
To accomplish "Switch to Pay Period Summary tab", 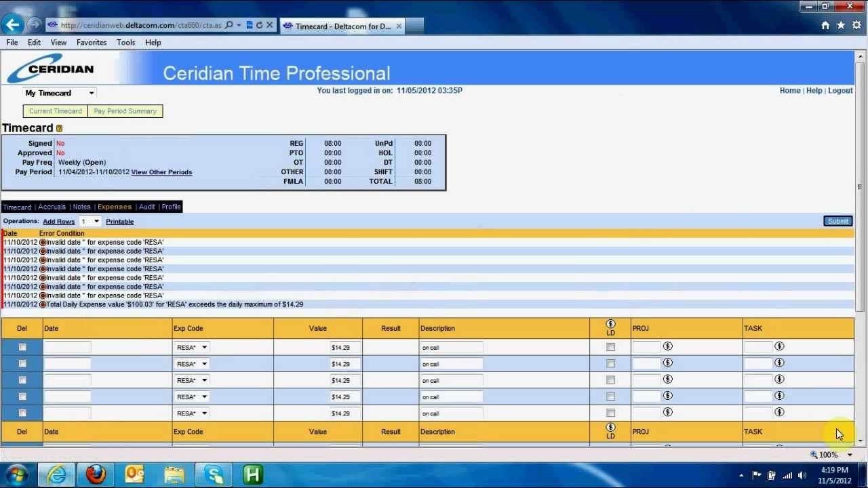I will 125,111.
